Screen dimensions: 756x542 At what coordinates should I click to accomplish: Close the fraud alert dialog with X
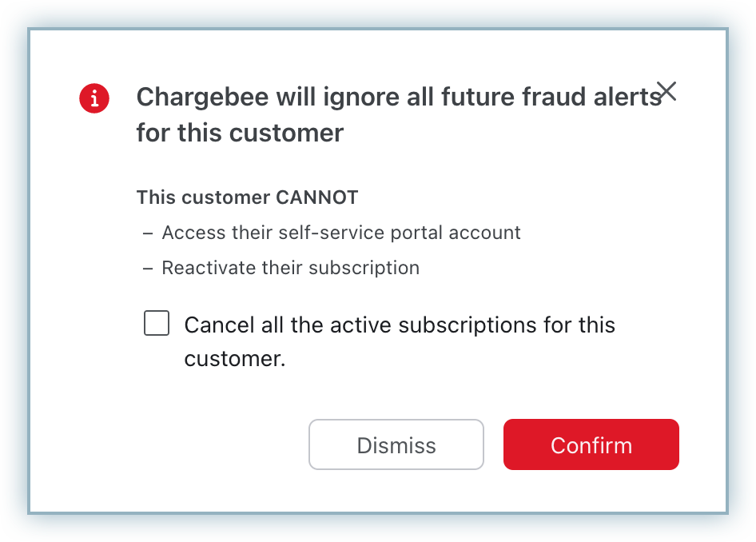666,91
